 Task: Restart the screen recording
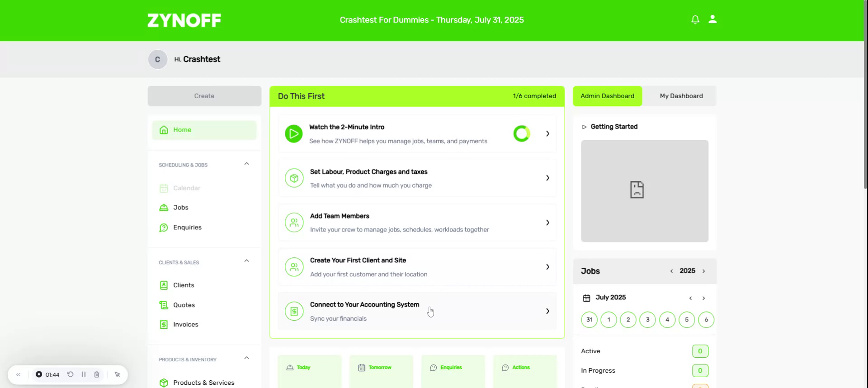71,374
